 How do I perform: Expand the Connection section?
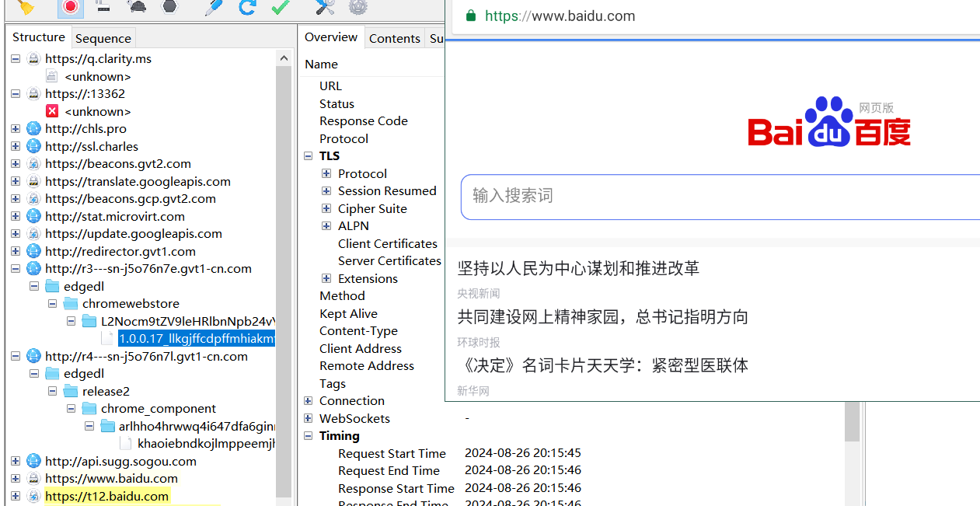[x=309, y=401]
